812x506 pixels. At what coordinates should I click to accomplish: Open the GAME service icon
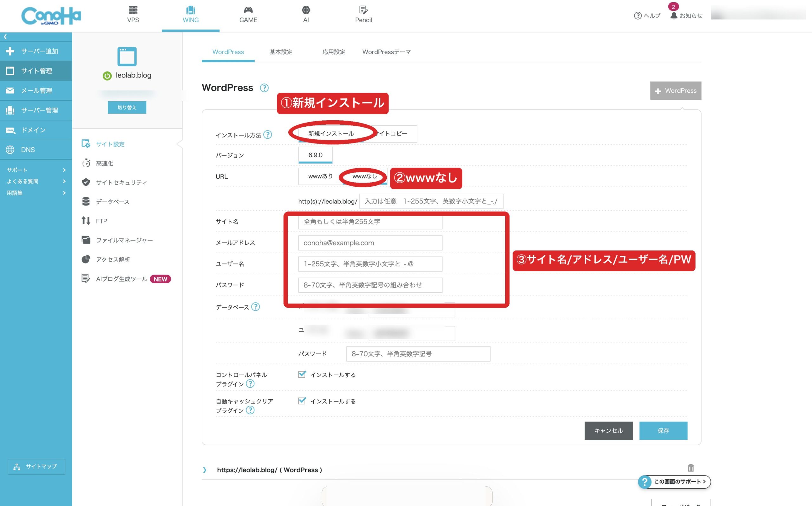tap(248, 14)
